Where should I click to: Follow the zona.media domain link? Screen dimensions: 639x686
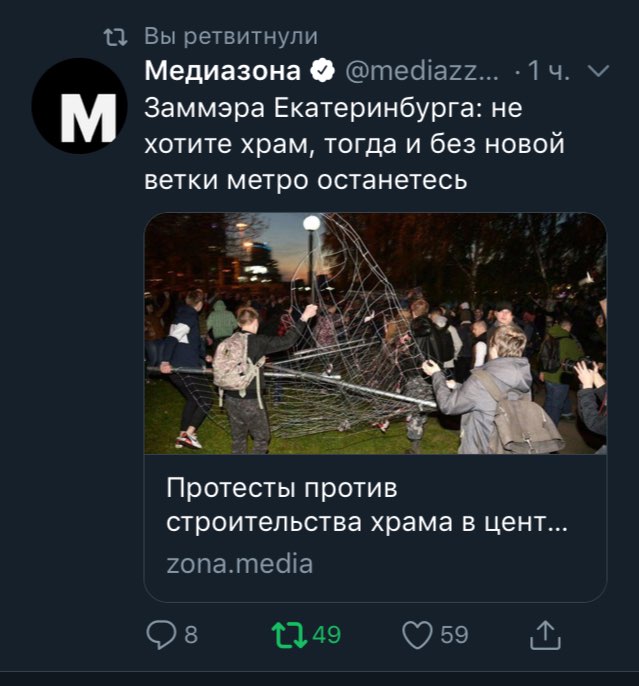click(240, 564)
